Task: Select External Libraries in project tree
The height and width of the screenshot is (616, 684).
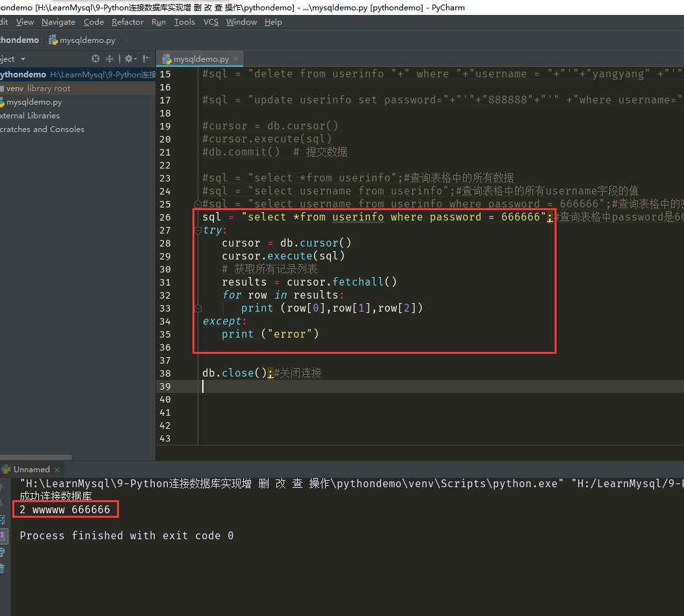Action: (x=30, y=116)
